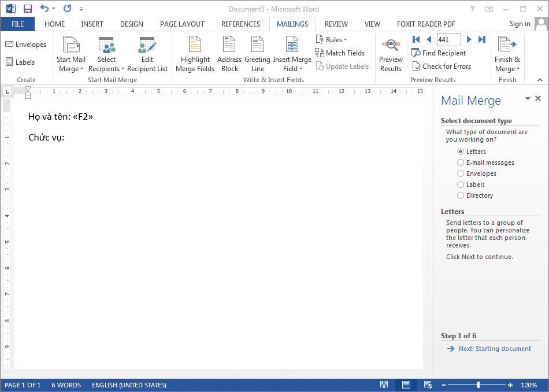Click the Redo/Repeat icon
The height and width of the screenshot is (392, 549).
click(67, 9)
